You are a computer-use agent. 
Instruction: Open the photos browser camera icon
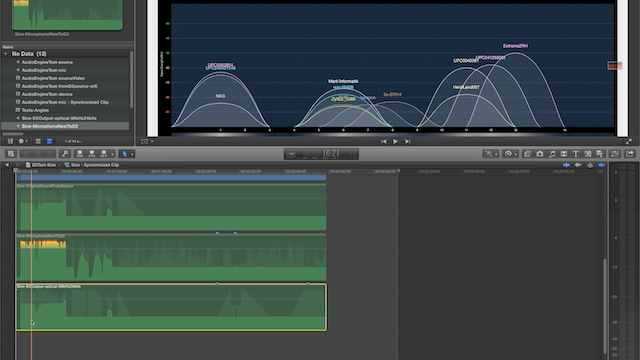540,154
